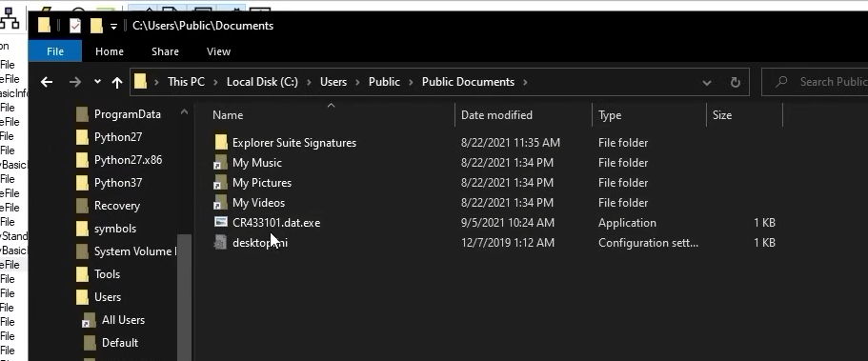Screen dimensions: 868x361
Task: Click the Application type cell
Action: click(x=627, y=223)
